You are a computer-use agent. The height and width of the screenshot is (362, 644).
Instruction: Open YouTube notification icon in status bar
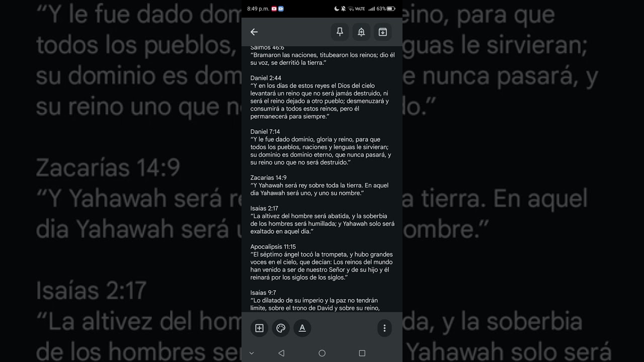click(274, 9)
